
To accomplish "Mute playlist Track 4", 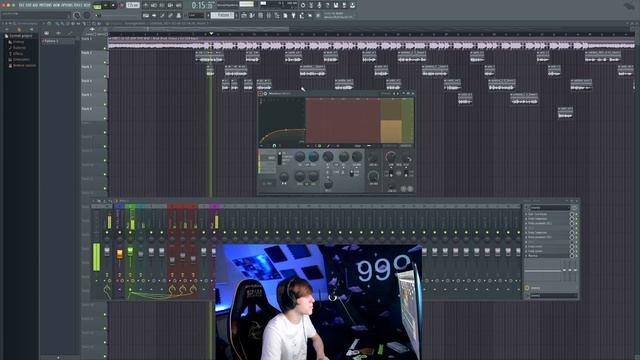I will click(105, 90).
